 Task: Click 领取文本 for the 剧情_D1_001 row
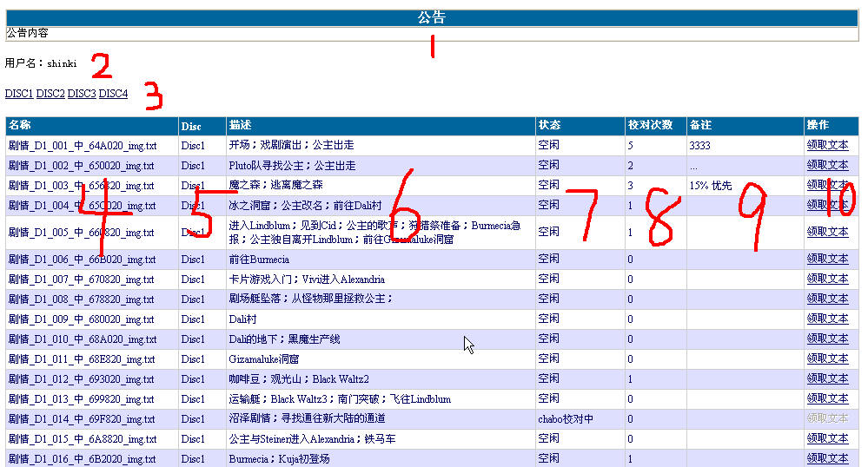pos(827,146)
